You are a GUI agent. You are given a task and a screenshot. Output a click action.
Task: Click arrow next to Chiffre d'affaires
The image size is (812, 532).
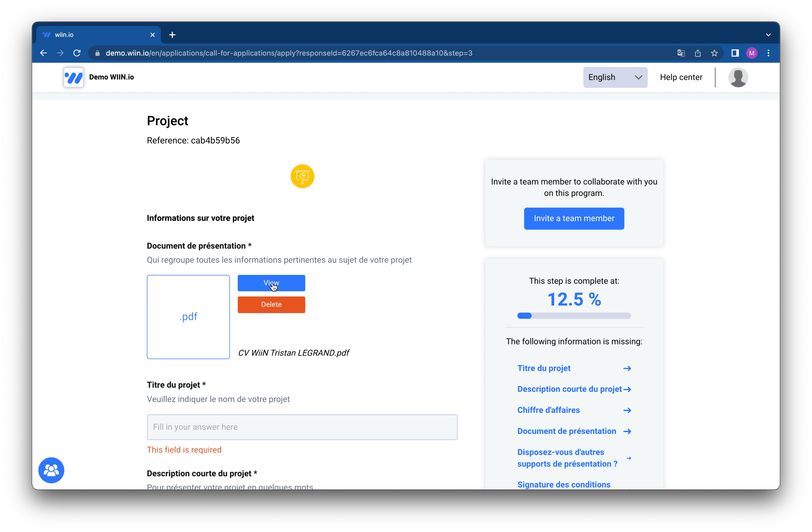pyautogui.click(x=627, y=410)
